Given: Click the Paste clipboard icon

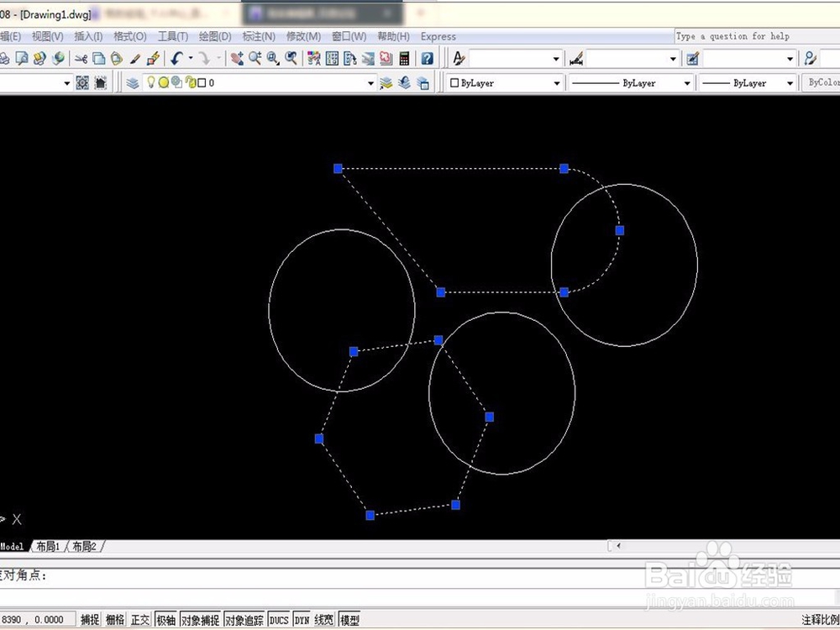Looking at the screenshot, I should click(x=116, y=58).
